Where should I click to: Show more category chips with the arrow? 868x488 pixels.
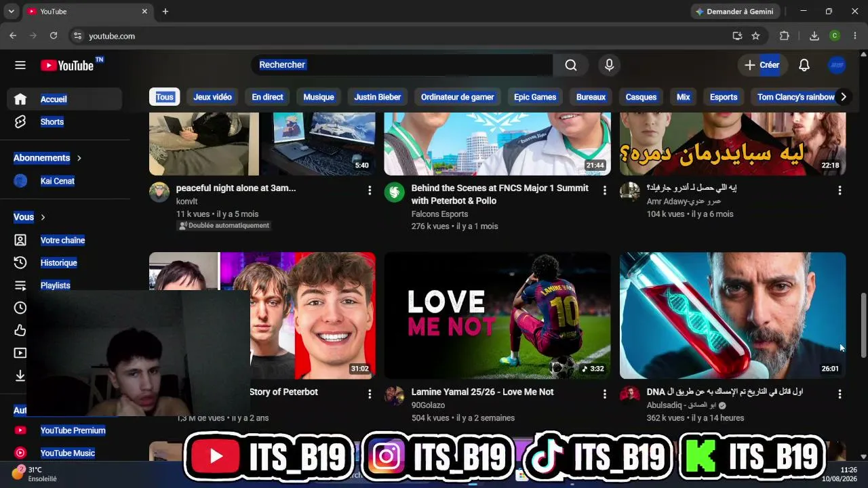[843, 97]
